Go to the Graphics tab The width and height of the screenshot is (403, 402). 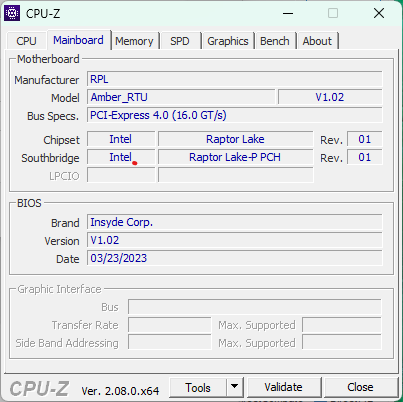coord(228,41)
